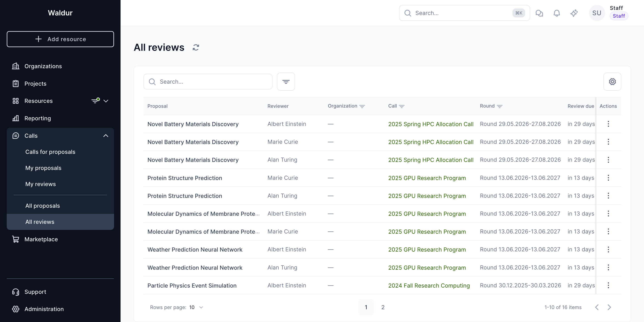Open actions menu for Protein Structure Marie Curie row
The width and height of the screenshot is (644, 322).
click(608, 178)
